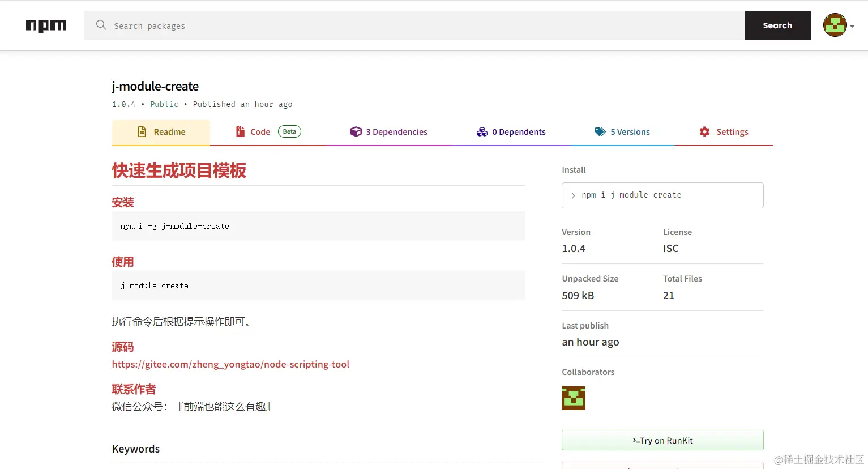
Task: Click the Beta badge
Action: pyautogui.click(x=289, y=131)
